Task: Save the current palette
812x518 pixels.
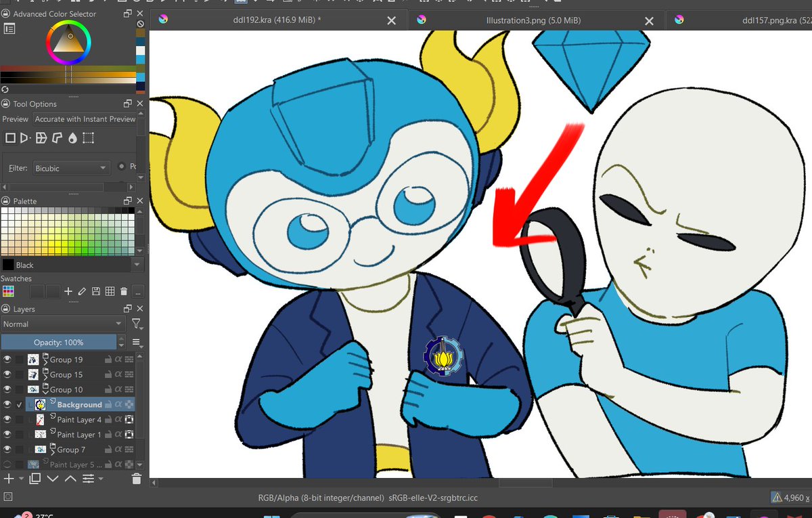Action: pyautogui.click(x=96, y=291)
